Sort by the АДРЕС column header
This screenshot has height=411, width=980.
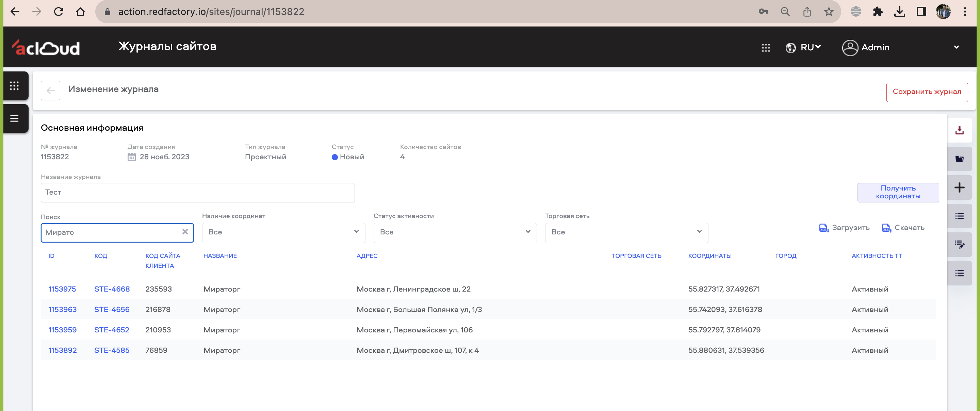point(367,256)
